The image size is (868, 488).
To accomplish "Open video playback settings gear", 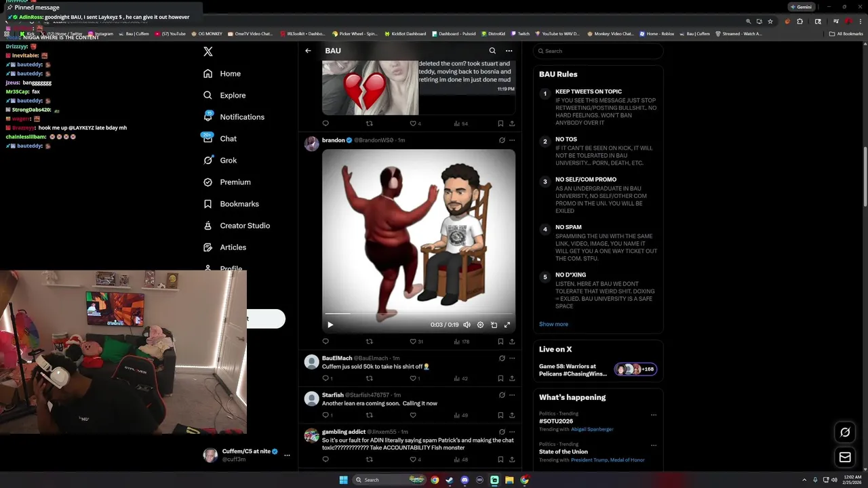I will pyautogui.click(x=480, y=325).
